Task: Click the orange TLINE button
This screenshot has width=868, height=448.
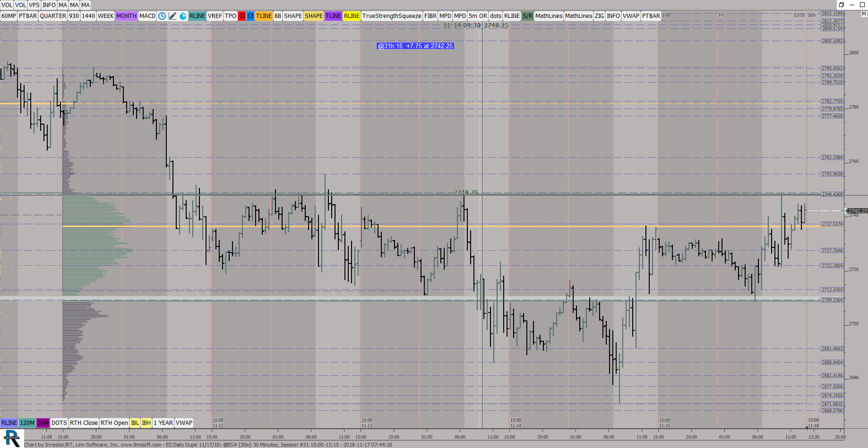Action: [x=264, y=16]
